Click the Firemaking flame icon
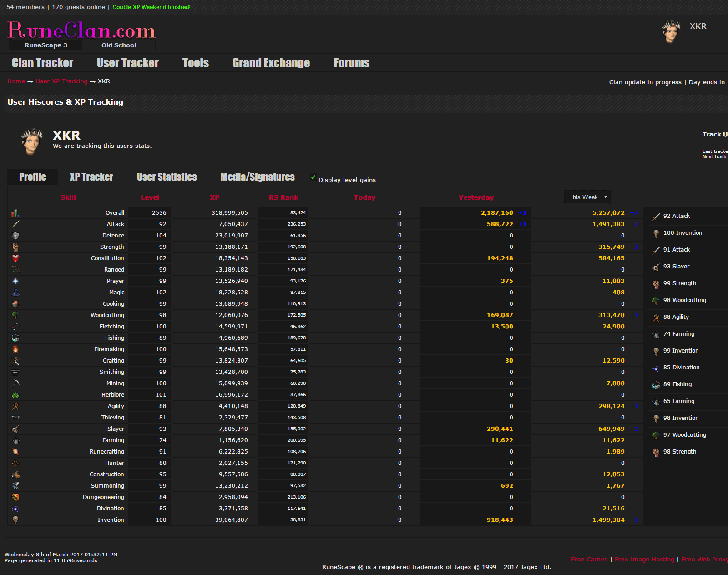This screenshot has width=728, height=575. [x=15, y=349]
